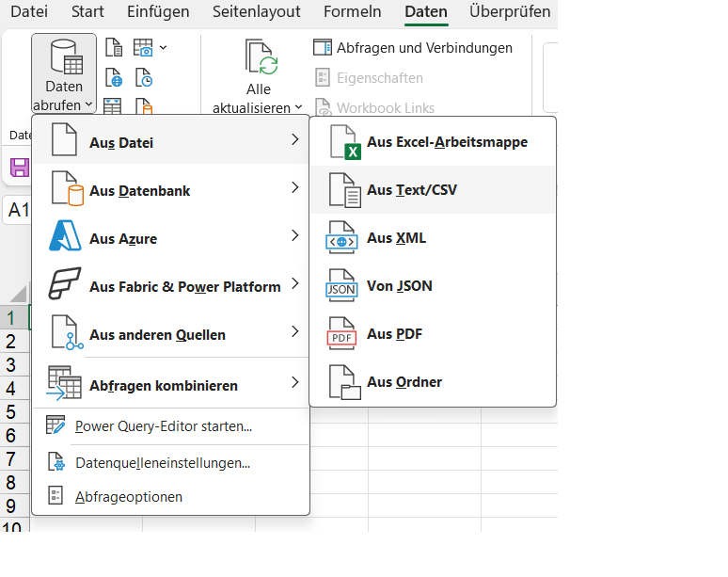The width and height of the screenshot is (728, 577).
Task: Click the From Web globe-document icon
Action: pos(114,77)
